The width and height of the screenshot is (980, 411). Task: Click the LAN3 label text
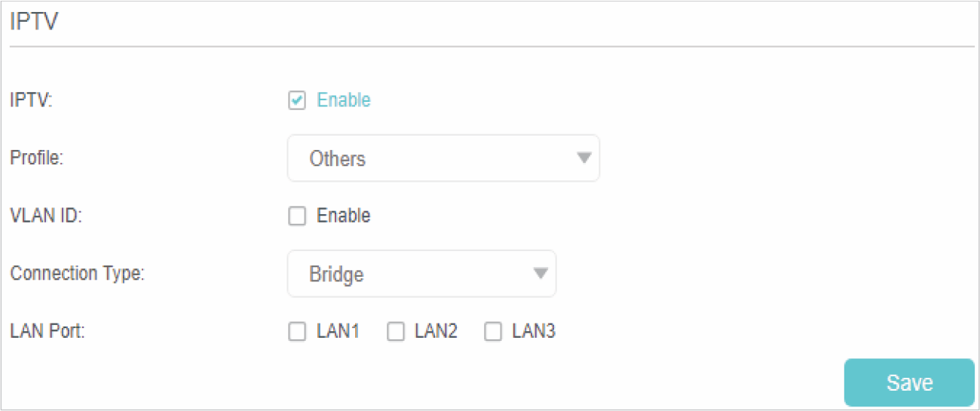[534, 331]
